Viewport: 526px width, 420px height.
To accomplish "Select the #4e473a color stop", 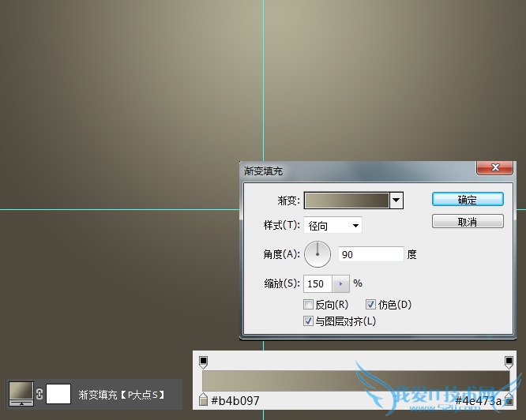I will [x=509, y=399].
